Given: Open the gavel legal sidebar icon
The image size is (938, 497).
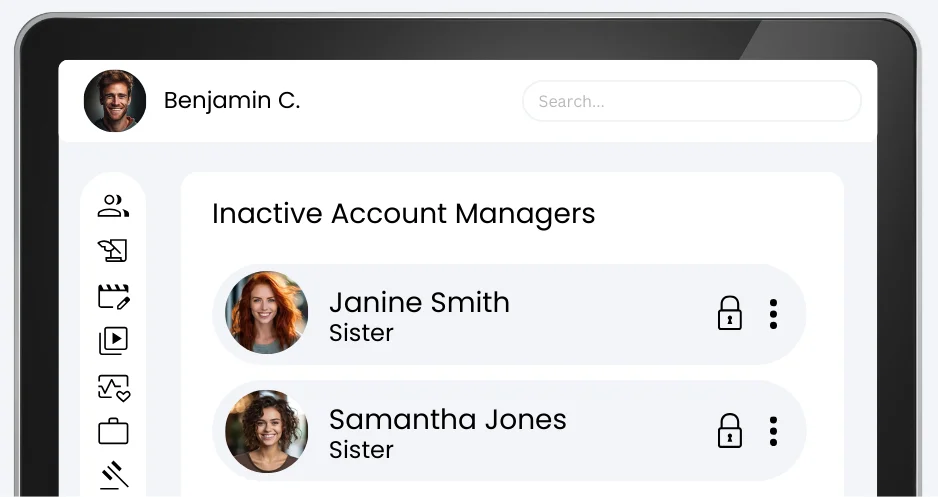Looking at the screenshot, I should pos(114,475).
